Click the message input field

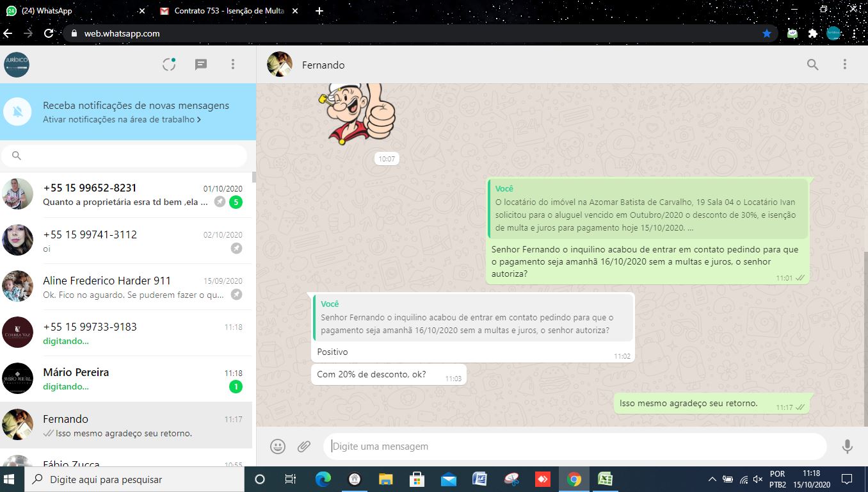coord(576,447)
